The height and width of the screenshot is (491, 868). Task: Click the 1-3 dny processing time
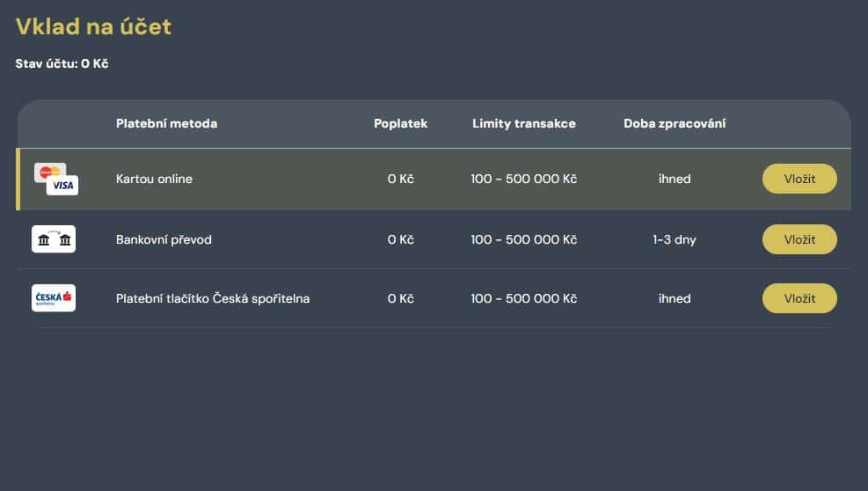675,239
